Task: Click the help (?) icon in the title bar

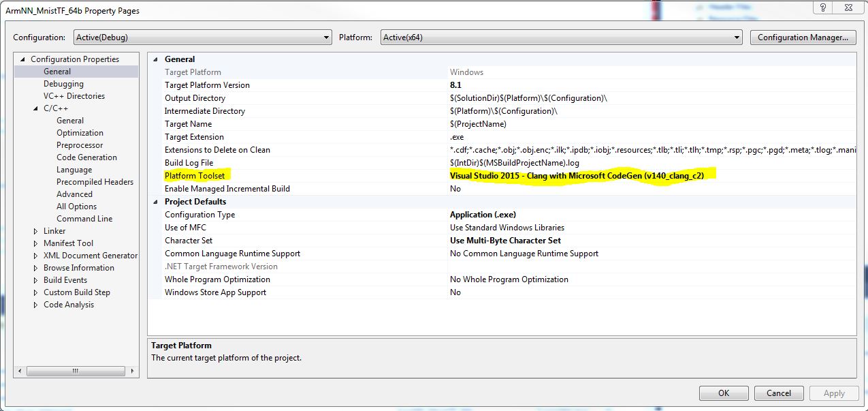Action: coord(823,7)
